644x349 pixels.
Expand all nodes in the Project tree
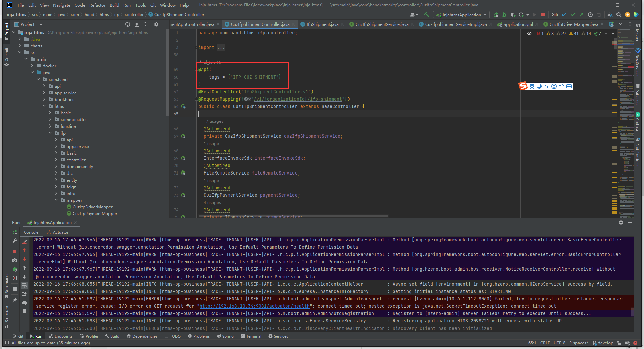coord(137,24)
